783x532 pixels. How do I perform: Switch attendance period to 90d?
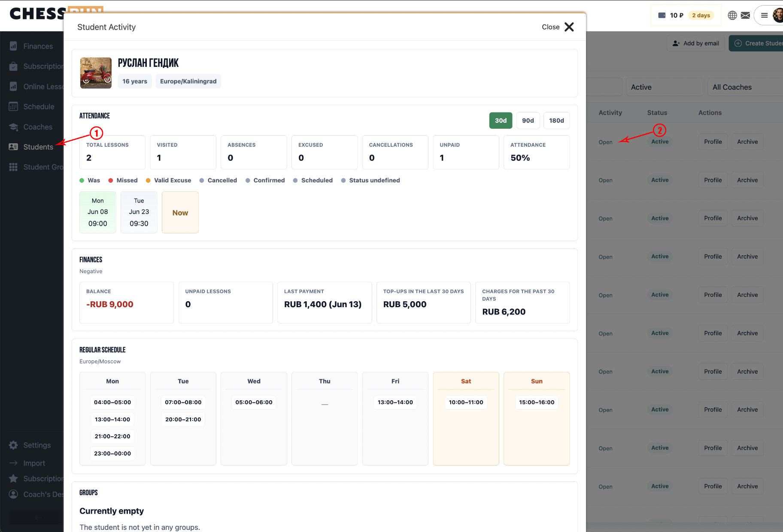(x=528, y=121)
